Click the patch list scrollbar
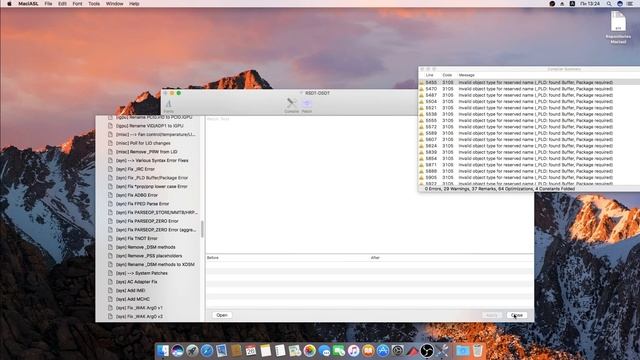The image size is (640, 360). (x=202, y=229)
